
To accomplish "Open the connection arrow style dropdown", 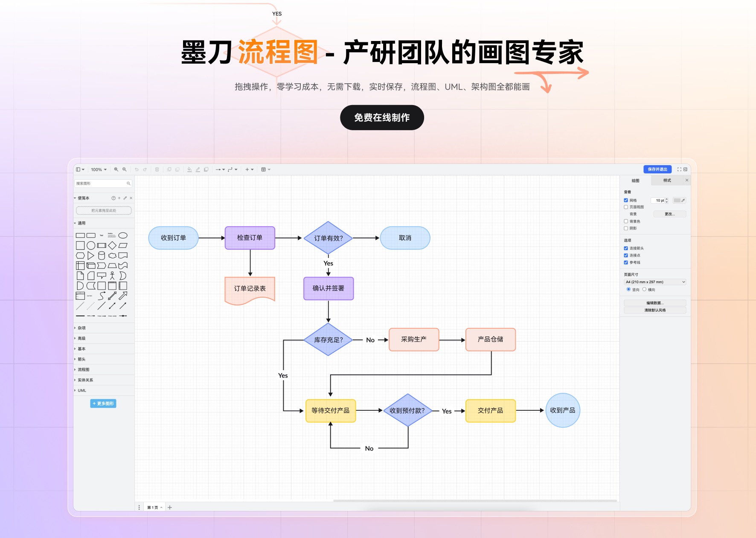I will point(220,170).
